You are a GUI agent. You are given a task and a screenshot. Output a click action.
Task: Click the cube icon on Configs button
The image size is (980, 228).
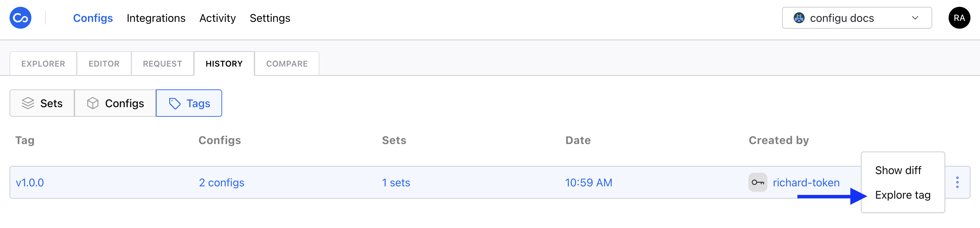point(92,103)
